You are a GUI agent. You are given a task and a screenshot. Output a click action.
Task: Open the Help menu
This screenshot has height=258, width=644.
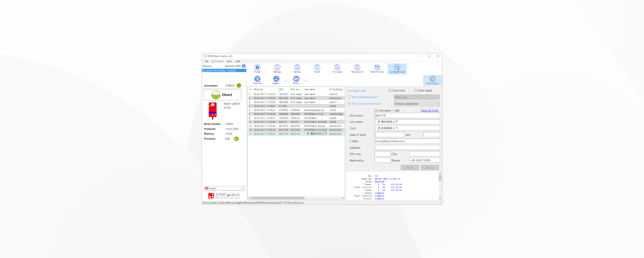coord(238,61)
